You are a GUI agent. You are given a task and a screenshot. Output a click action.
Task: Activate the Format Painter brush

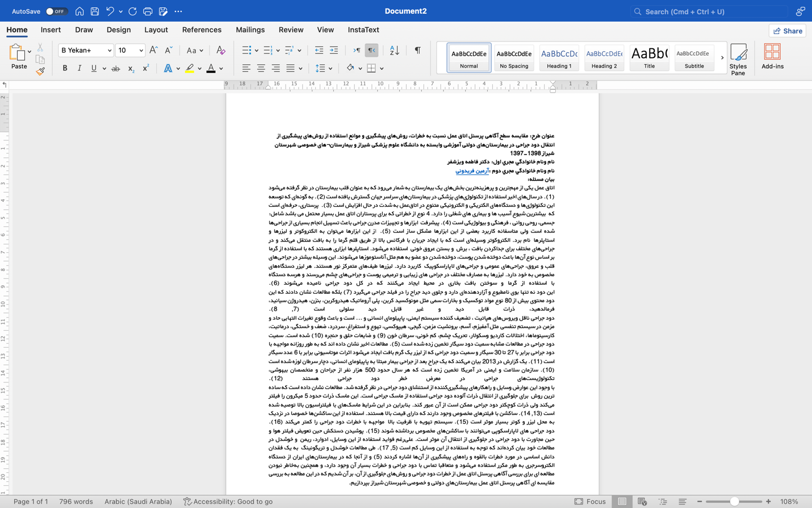[40, 72]
